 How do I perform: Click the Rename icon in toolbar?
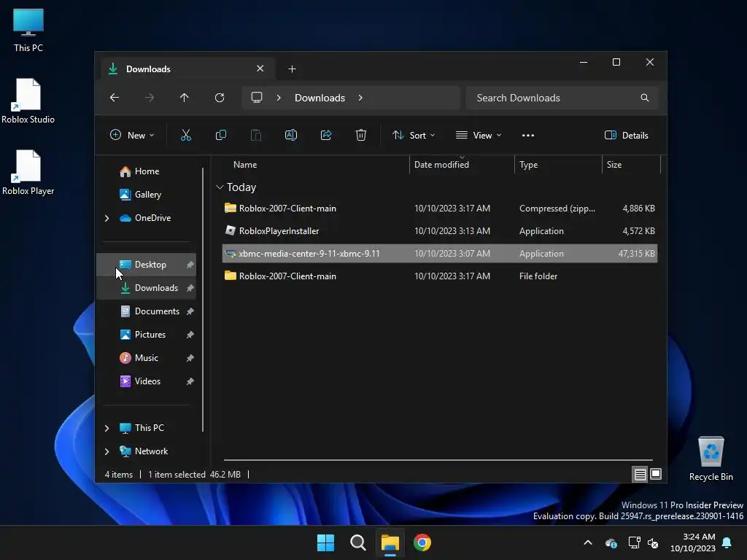click(291, 135)
